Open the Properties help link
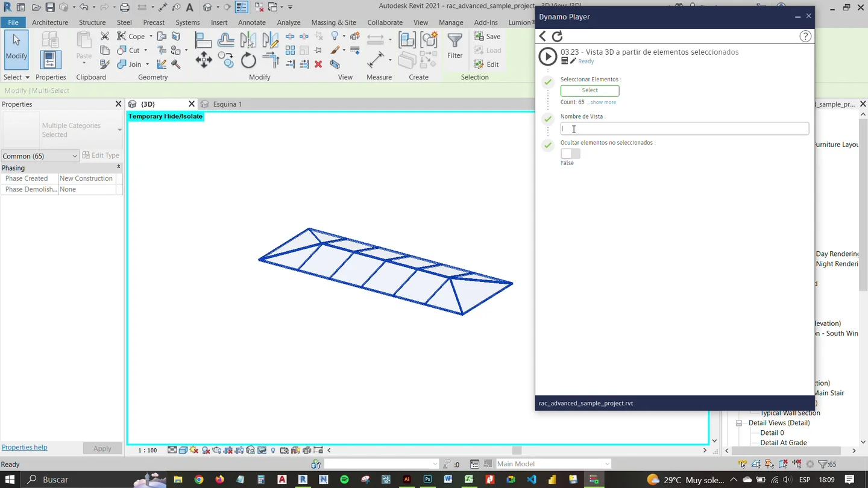868x488 pixels. (x=25, y=447)
